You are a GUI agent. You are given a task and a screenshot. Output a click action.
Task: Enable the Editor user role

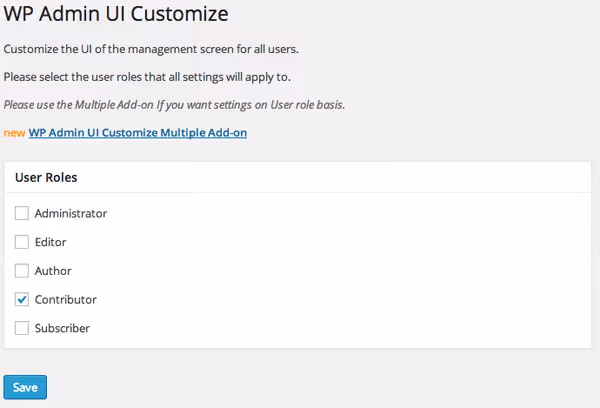pos(22,242)
